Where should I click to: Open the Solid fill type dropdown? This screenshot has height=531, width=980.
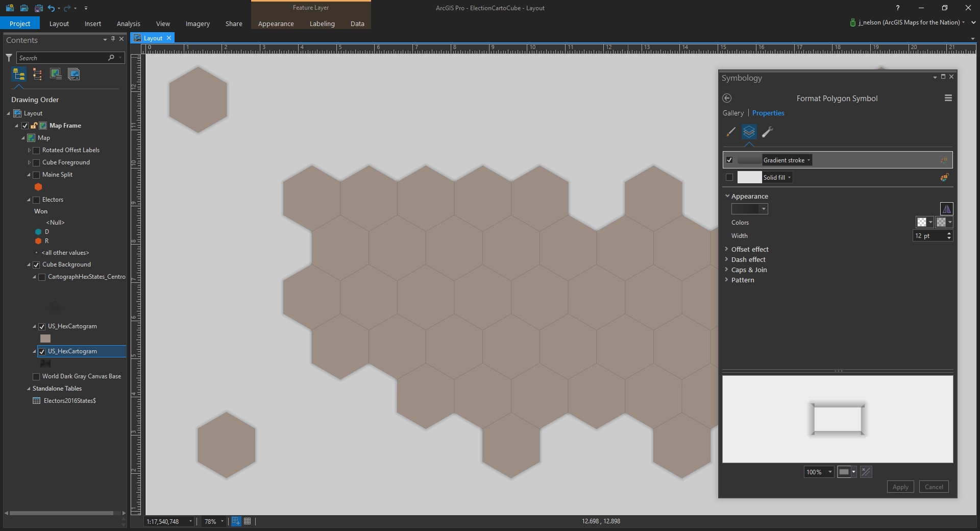tap(777, 177)
